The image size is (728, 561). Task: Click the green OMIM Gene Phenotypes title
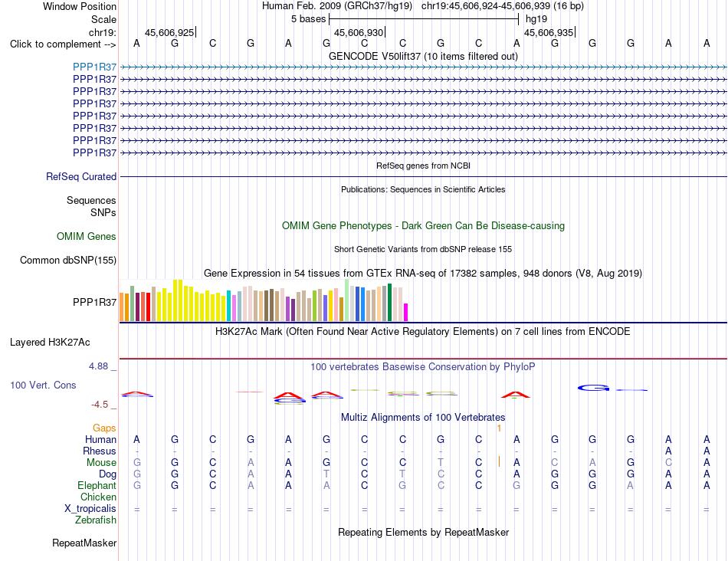(423, 225)
